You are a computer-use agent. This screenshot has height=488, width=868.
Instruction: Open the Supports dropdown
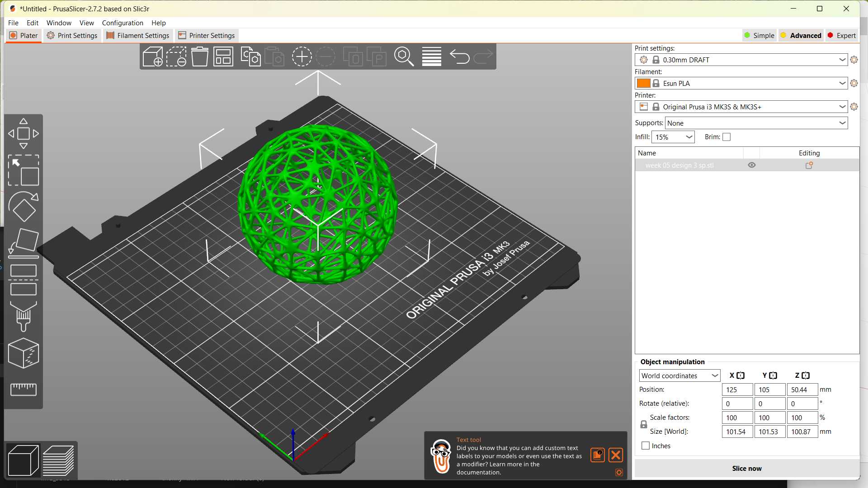coord(842,123)
